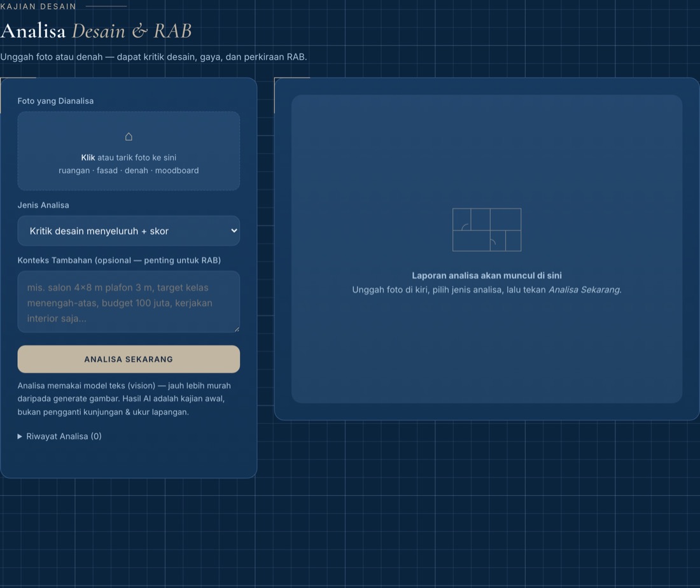Click the floor plan placeholder icon
This screenshot has height=588, width=700.
(487, 230)
